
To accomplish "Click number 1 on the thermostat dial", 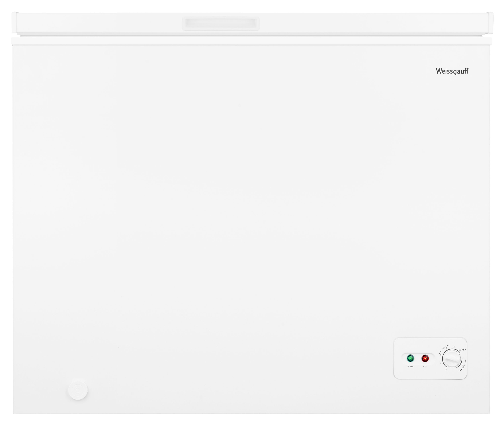I will [x=464, y=359].
